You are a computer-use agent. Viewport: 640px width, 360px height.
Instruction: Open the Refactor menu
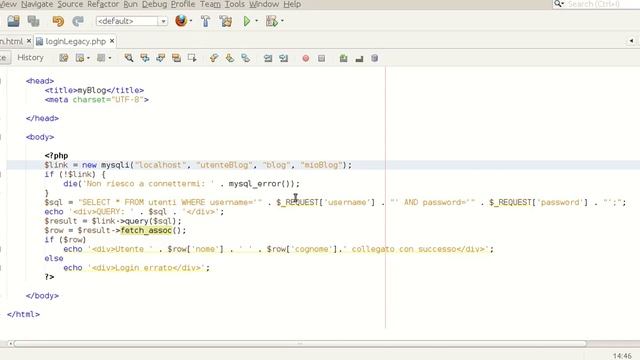point(103,4)
